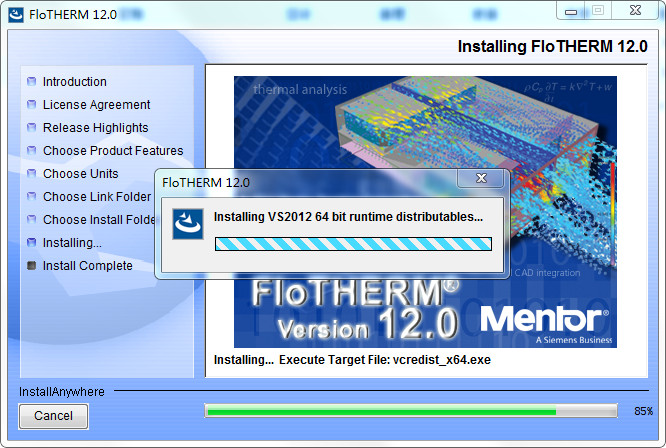Click the main window title FloTHERM 12.0
This screenshot has height=448, width=666.
[73, 15]
